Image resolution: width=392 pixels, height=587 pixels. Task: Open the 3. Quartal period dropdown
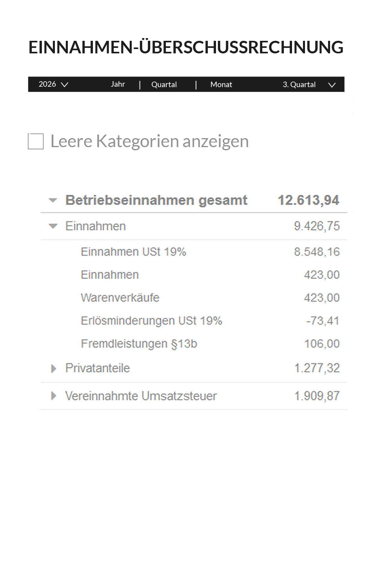click(x=309, y=85)
